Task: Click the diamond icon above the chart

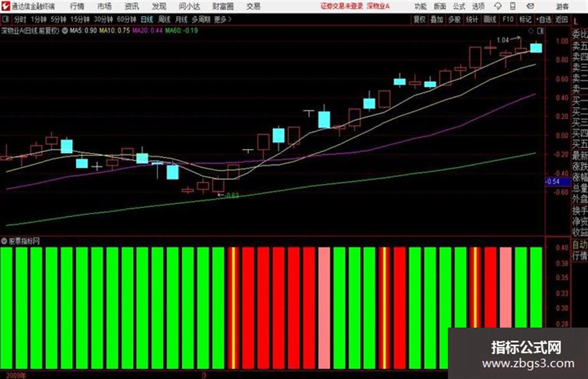Action: pyautogui.click(x=531, y=30)
